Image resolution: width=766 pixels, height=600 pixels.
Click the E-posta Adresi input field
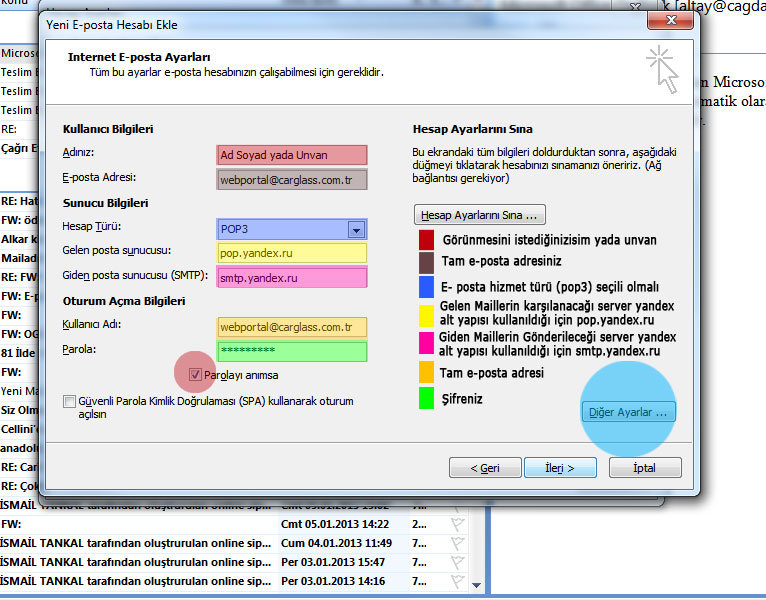pos(292,180)
